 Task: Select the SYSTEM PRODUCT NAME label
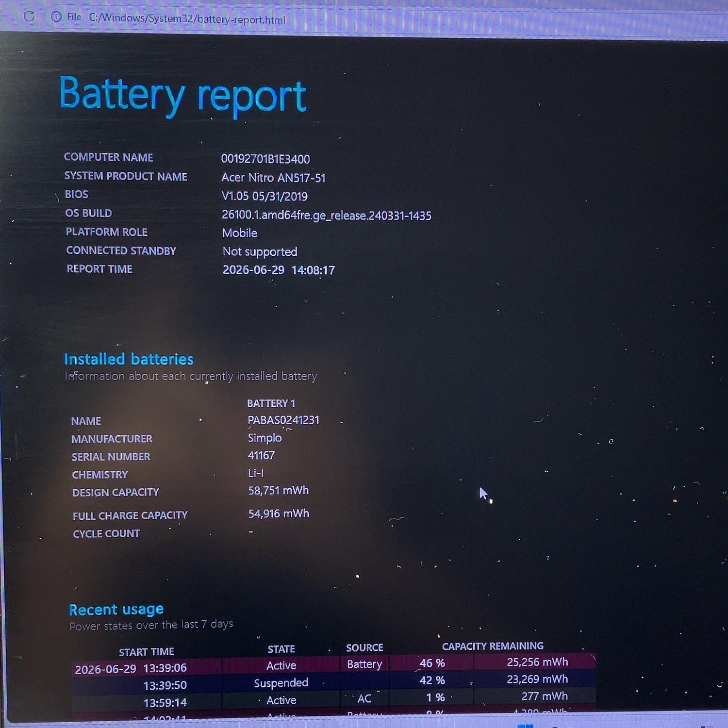(126, 176)
